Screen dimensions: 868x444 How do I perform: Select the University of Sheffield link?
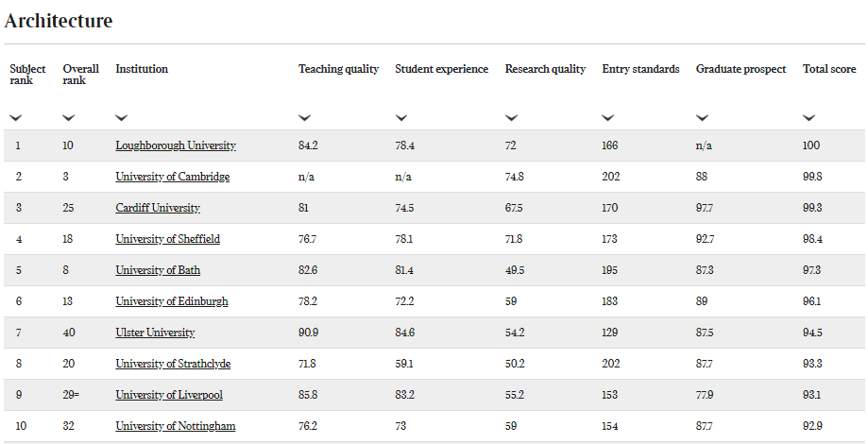[168, 239]
